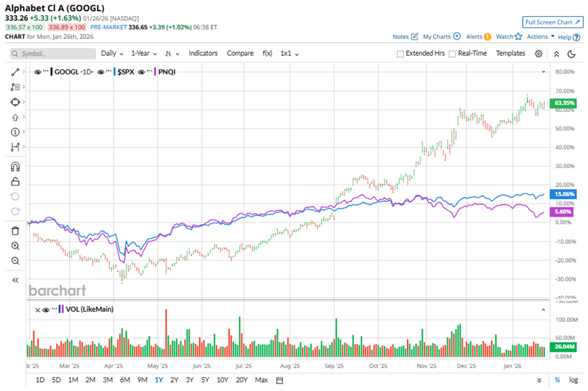Click the Full Screen Chart button
This screenshot has width=588, height=391.
click(553, 22)
